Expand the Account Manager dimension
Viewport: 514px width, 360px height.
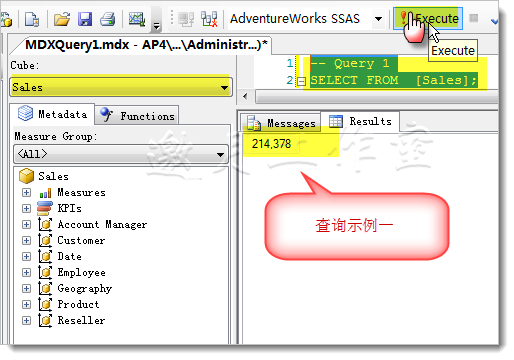(26, 224)
